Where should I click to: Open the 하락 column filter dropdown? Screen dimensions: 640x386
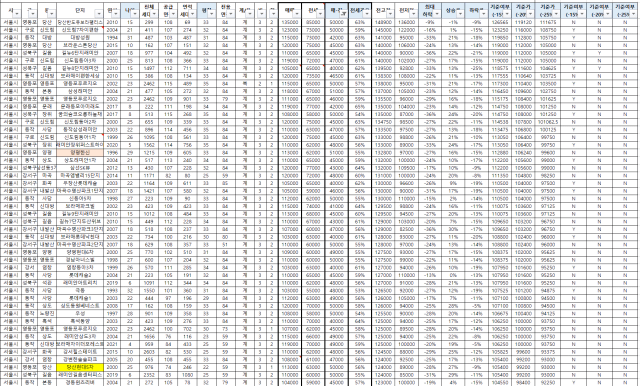coord(483,14)
